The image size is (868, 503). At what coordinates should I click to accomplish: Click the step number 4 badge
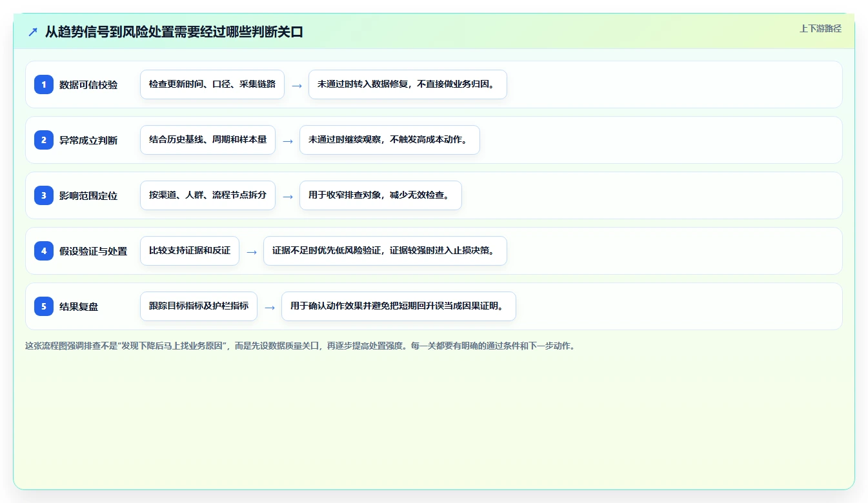(44, 251)
